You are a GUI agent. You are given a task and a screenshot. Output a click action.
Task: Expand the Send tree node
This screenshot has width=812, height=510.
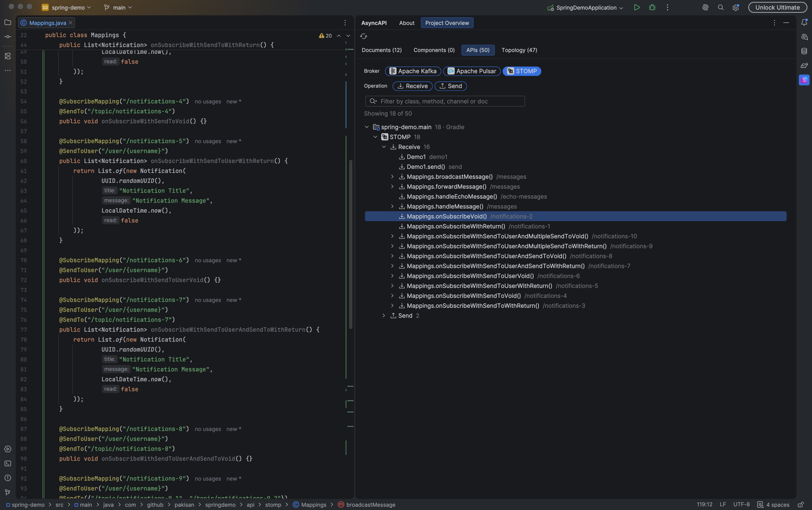point(384,316)
